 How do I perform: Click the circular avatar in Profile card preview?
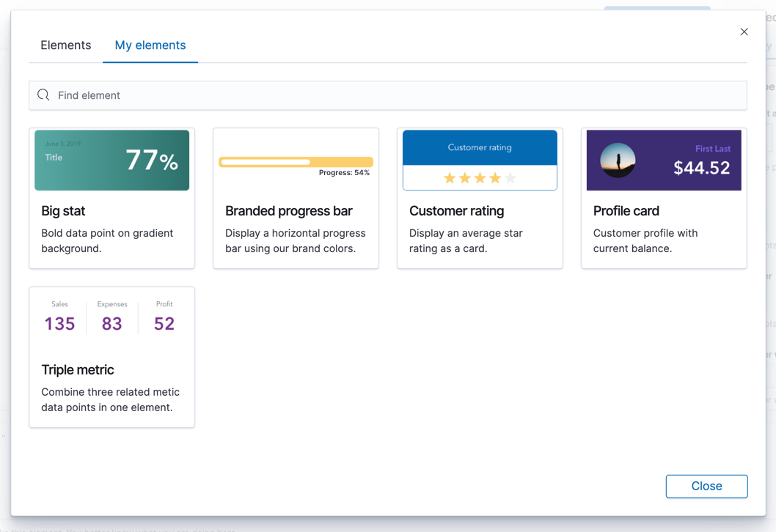618,160
